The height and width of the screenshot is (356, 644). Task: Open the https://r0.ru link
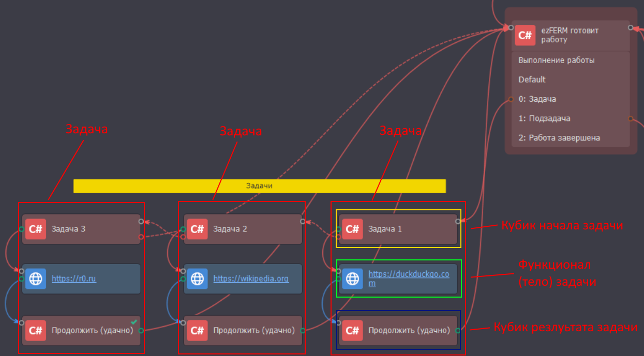(74, 279)
